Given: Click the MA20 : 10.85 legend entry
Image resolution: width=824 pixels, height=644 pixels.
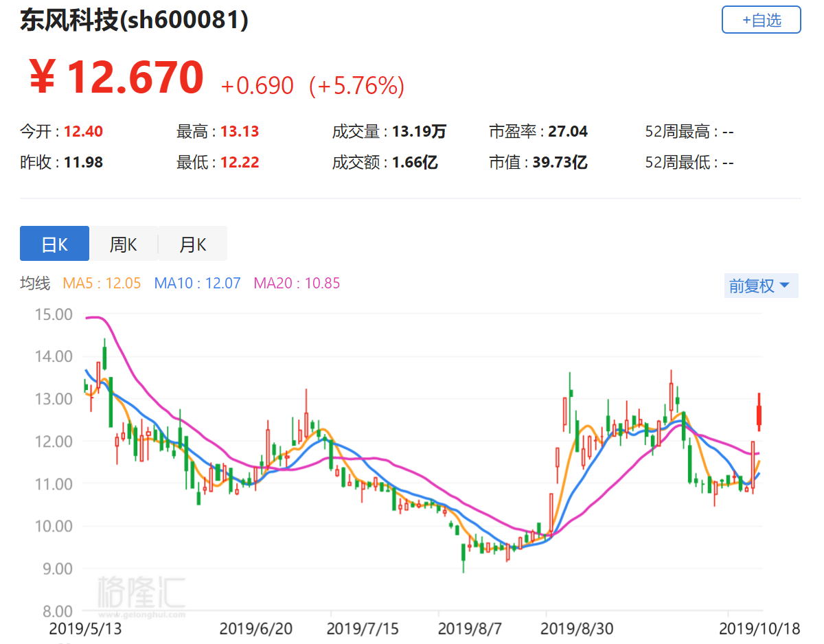Looking at the screenshot, I should (x=297, y=283).
